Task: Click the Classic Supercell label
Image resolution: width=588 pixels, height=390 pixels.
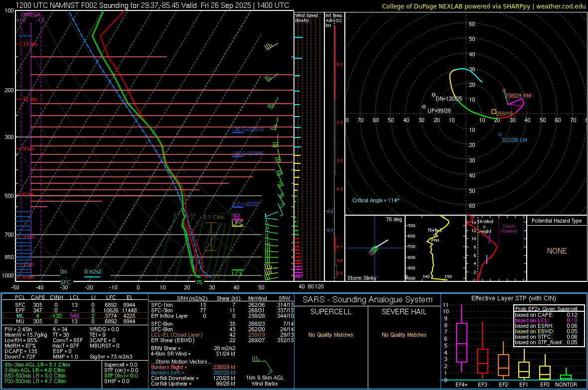Action: coord(509,229)
